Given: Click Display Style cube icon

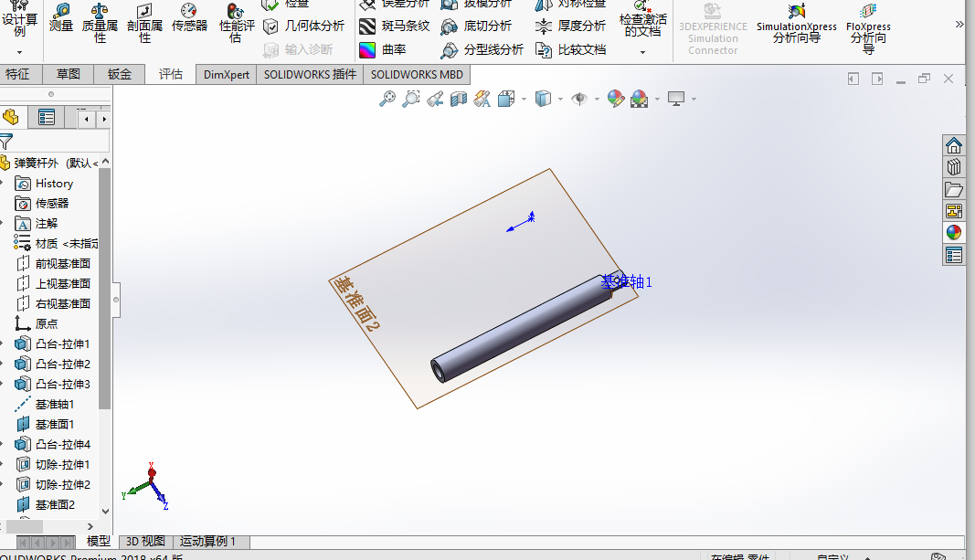Looking at the screenshot, I should (x=543, y=99).
